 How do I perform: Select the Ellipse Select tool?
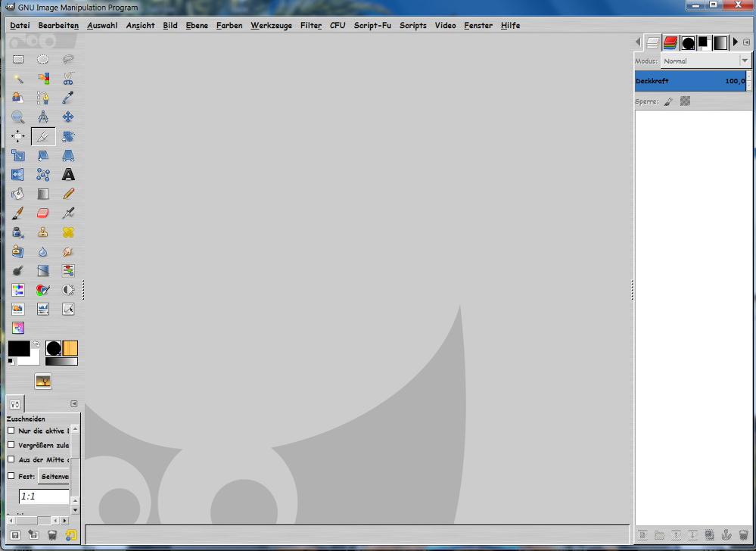tap(43, 59)
